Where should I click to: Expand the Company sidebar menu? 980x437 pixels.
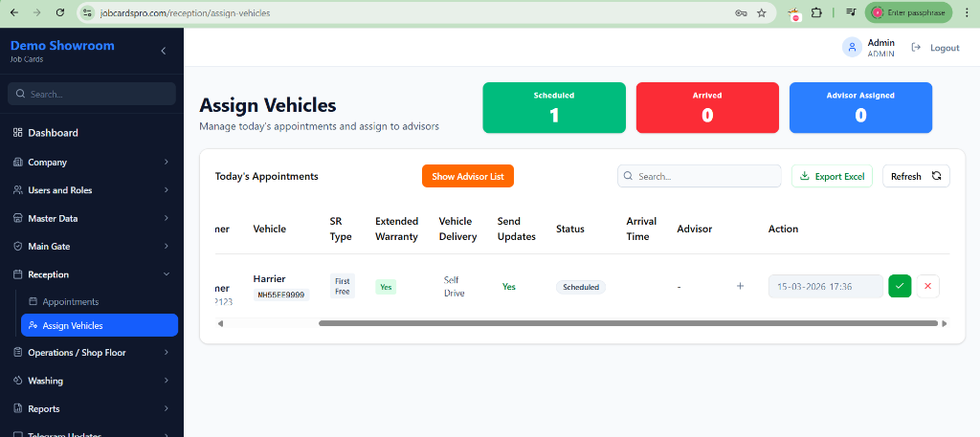91,163
